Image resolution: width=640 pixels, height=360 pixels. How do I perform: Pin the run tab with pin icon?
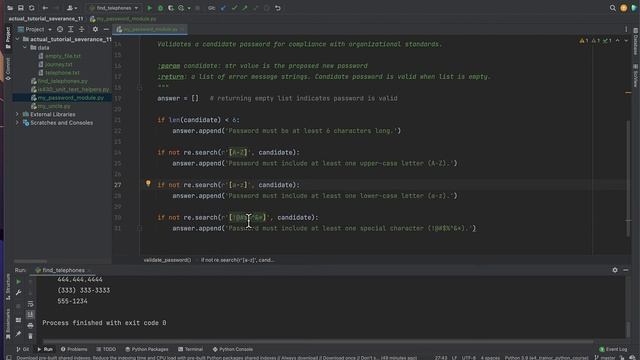coord(18,334)
